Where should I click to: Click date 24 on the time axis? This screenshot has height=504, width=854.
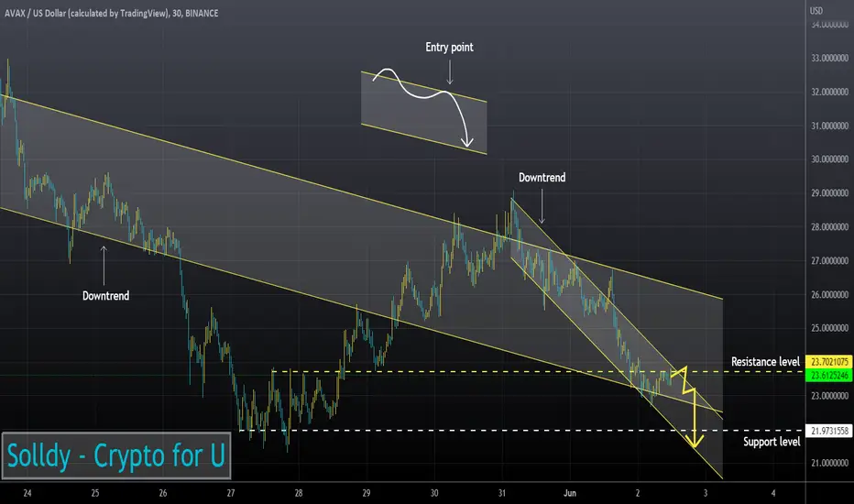(27, 493)
